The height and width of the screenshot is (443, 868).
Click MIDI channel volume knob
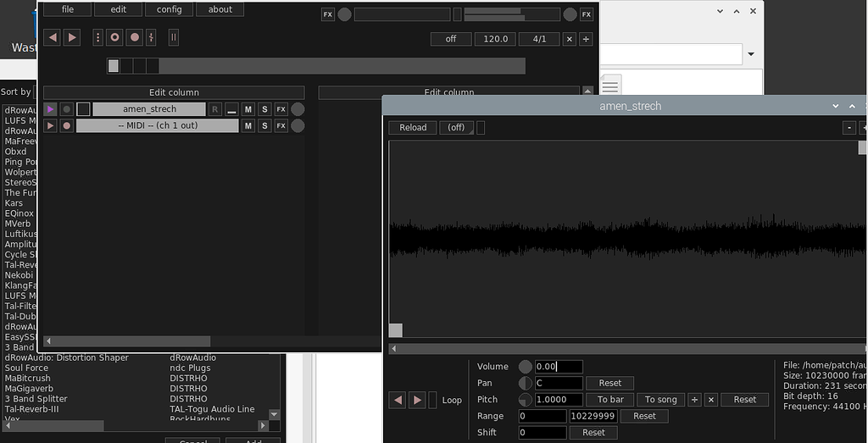point(298,126)
